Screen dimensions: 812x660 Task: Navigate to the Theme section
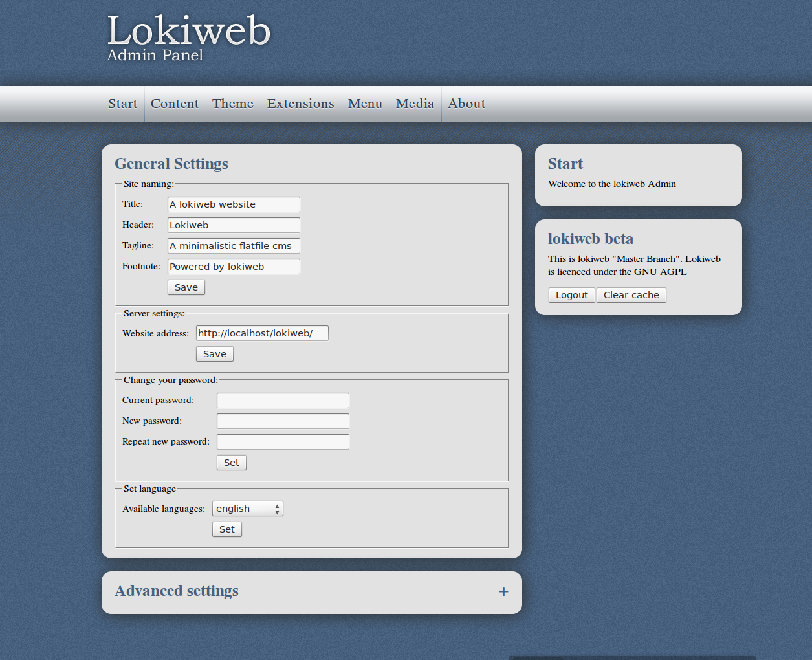(x=233, y=104)
